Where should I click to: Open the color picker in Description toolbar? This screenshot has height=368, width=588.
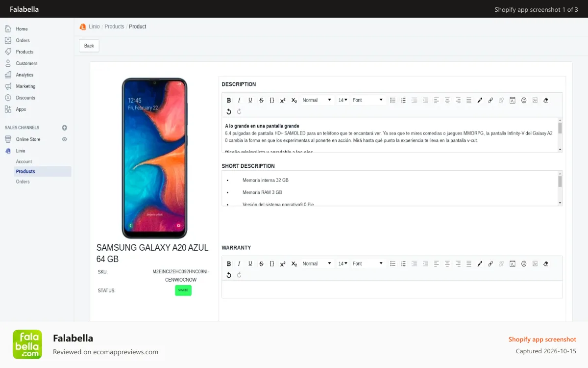[480, 100]
